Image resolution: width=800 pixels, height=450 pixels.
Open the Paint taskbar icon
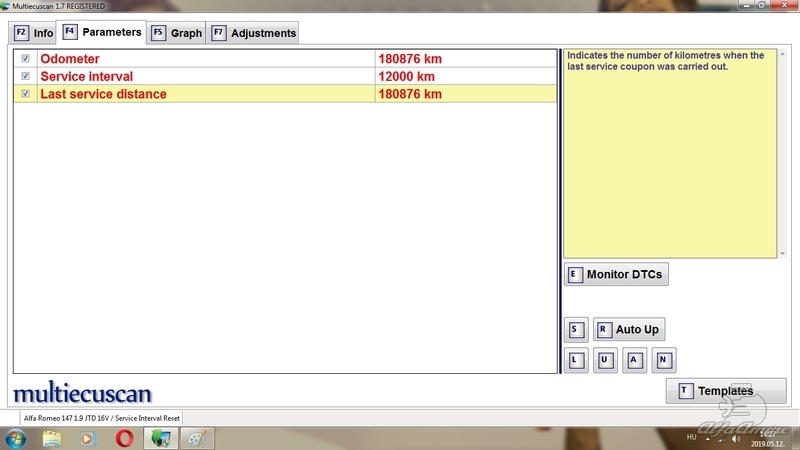click(197, 438)
